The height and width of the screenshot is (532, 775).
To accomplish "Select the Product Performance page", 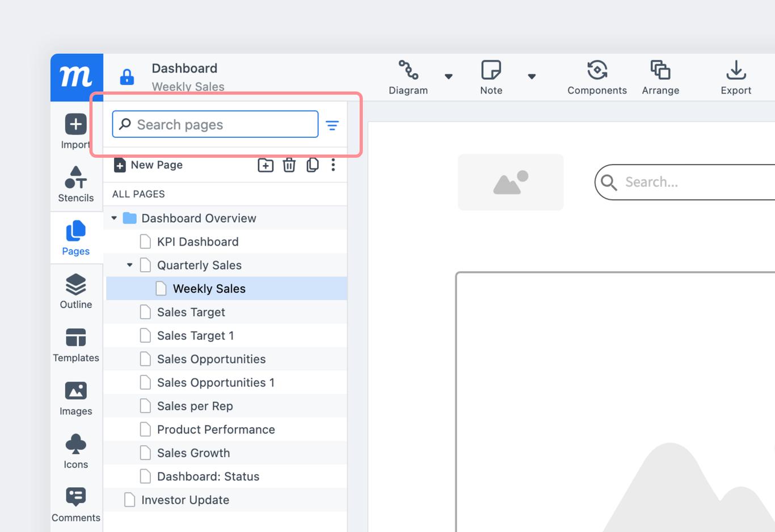I will pos(226,429).
